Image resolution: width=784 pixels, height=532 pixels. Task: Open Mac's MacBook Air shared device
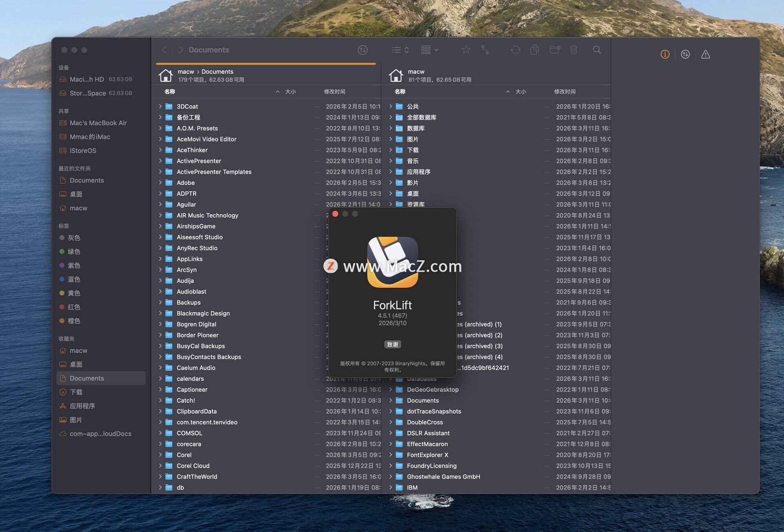click(98, 123)
